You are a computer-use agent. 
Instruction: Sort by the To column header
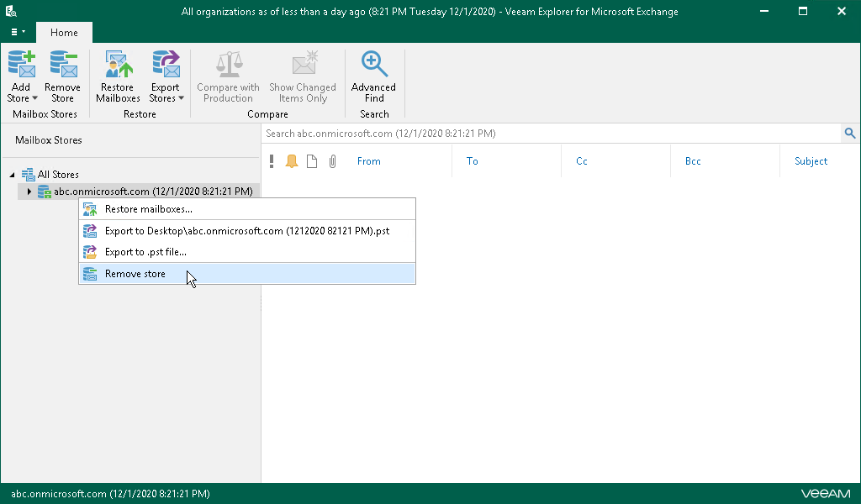coord(473,161)
